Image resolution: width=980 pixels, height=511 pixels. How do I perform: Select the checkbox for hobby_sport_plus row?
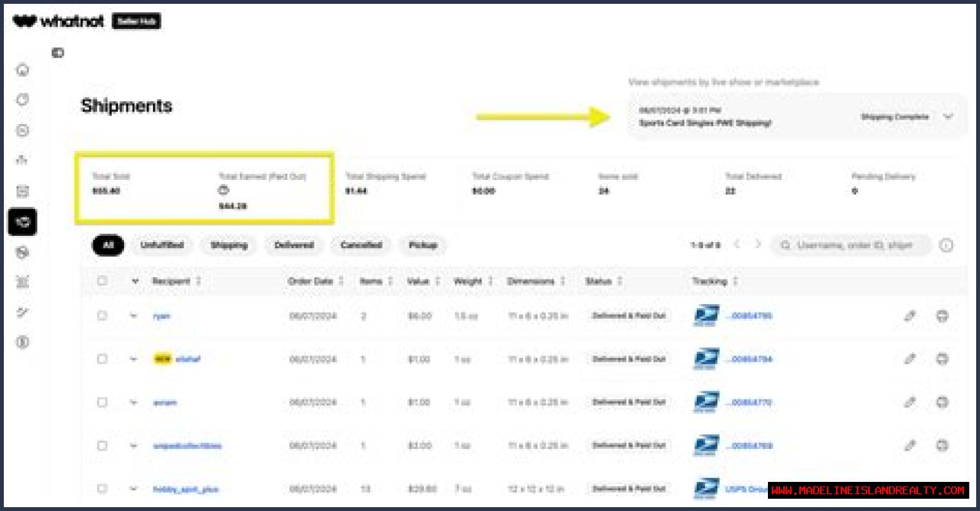click(x=102, y=488)
